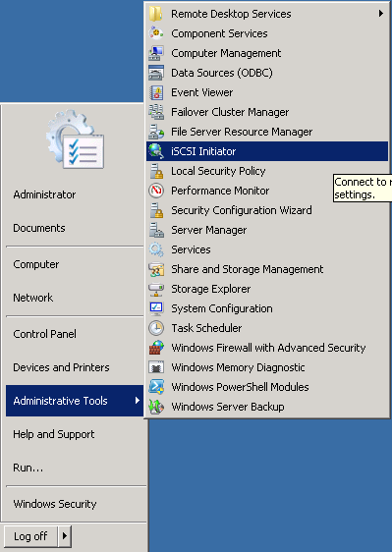
Task: Launch Windows Server Backup
Action: 267,407
